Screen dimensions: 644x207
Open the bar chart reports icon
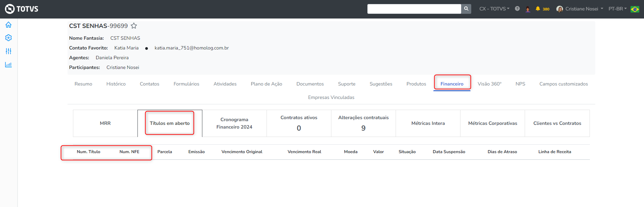click(x=8, y=65)
